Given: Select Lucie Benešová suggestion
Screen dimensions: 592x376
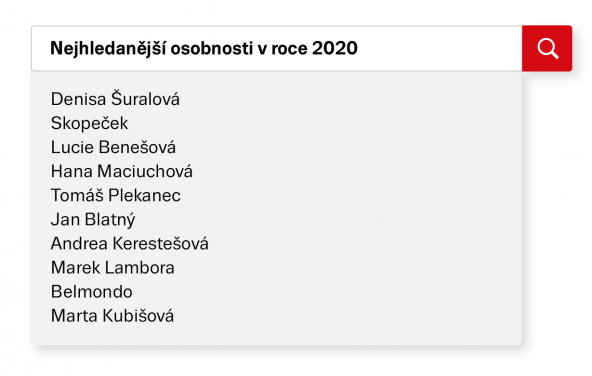Looking at the screenshot, I should pyautogui.click(x=113, y=147).
